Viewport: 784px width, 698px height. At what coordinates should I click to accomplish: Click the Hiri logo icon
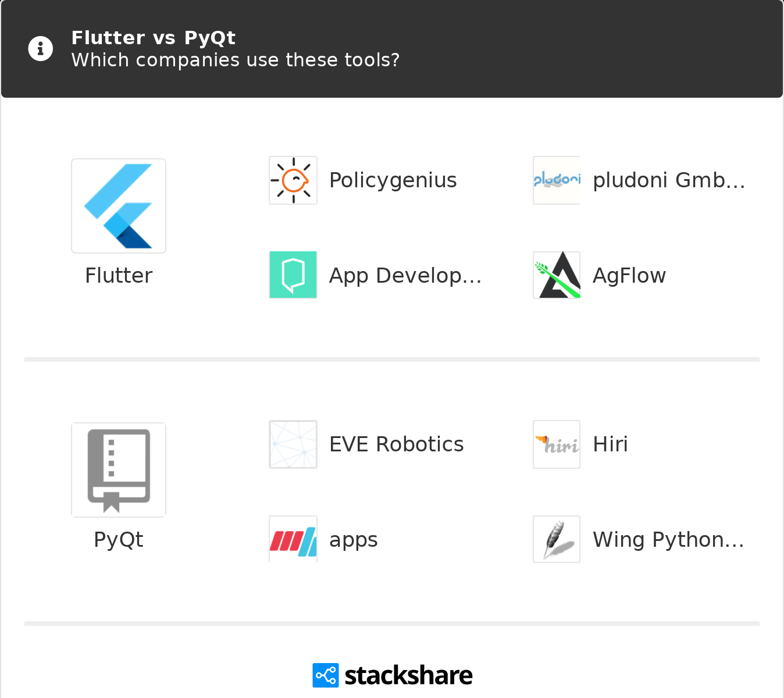pyautogui.click(x=557, y=444)
